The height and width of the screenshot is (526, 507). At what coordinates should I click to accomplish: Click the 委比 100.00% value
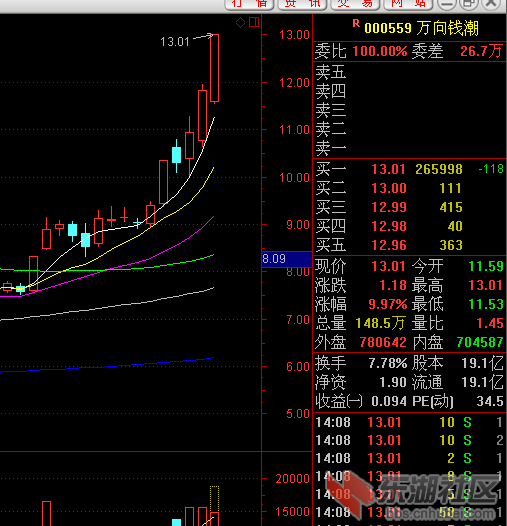[x=380, y=51]
